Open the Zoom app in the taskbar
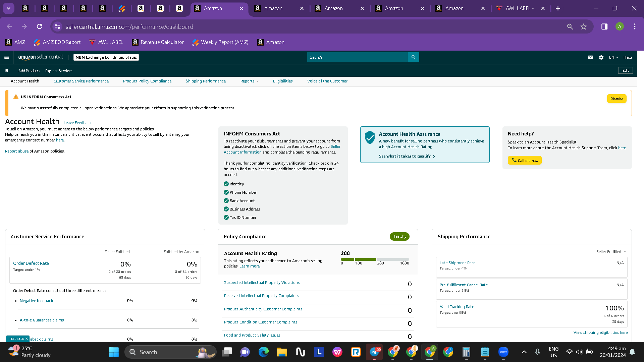Screen dimensions: 644x362 (503, 352)
